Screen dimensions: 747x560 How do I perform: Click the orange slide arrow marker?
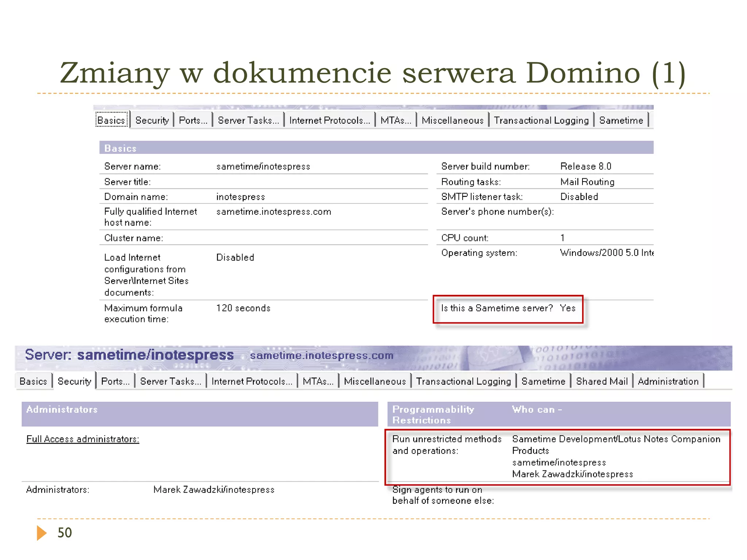pyautogui.click(x=42, y=533)
